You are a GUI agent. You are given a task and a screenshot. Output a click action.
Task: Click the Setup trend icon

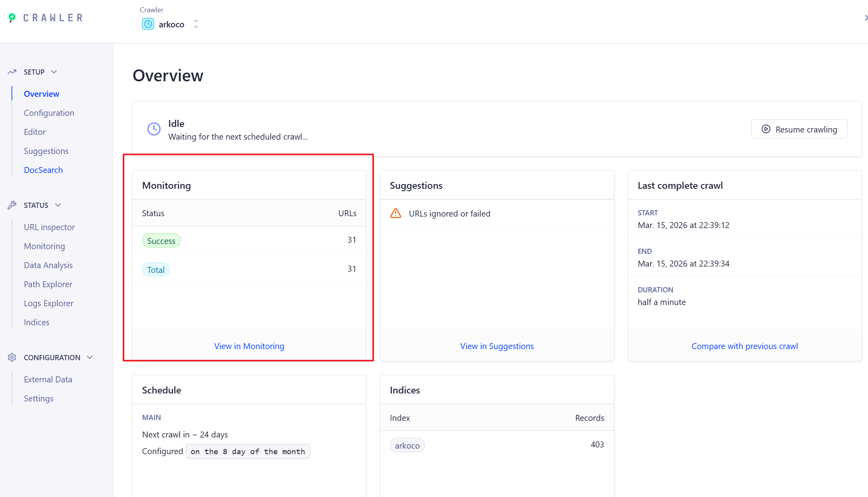12,72
